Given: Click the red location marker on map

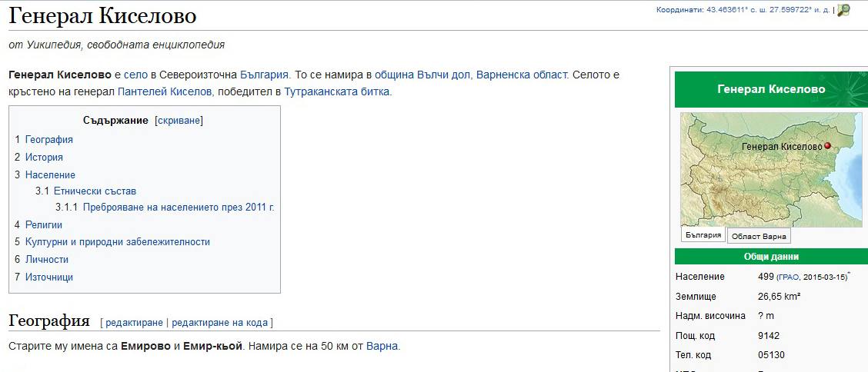Looking at the screenshot, I should coord(827,145).
